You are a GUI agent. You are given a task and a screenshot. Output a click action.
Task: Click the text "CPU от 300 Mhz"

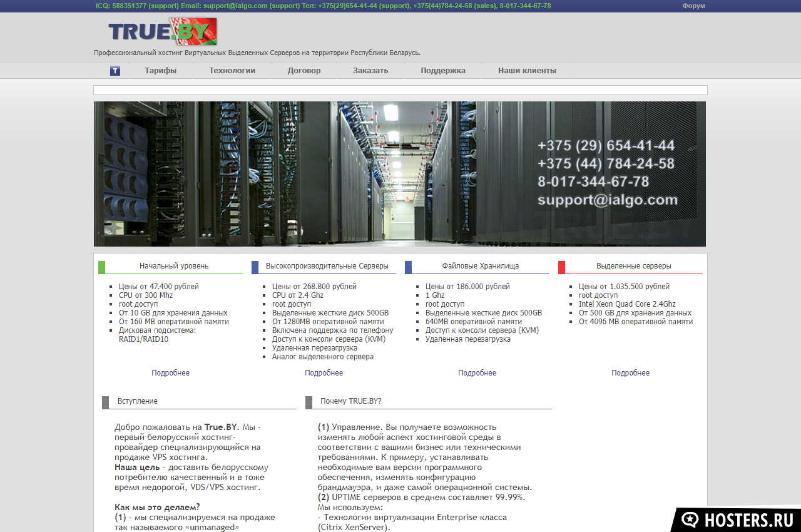(x=146, y=295)
